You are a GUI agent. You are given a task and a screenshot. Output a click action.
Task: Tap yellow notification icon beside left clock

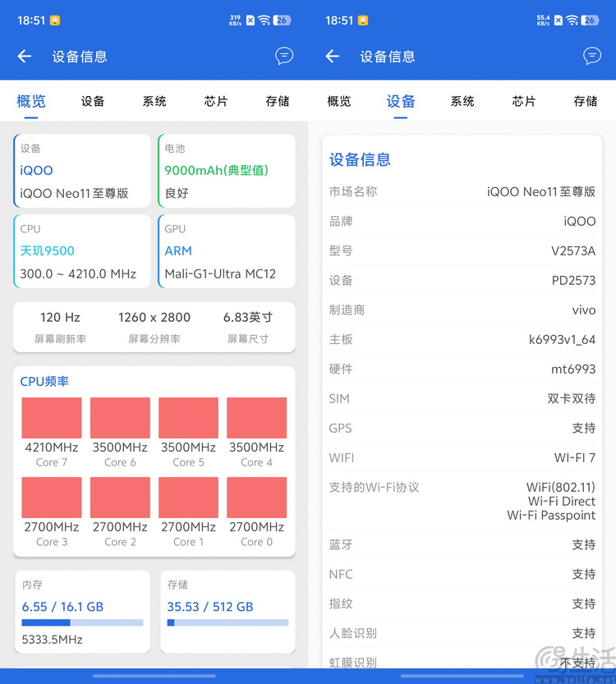click(x=55, y=21)
